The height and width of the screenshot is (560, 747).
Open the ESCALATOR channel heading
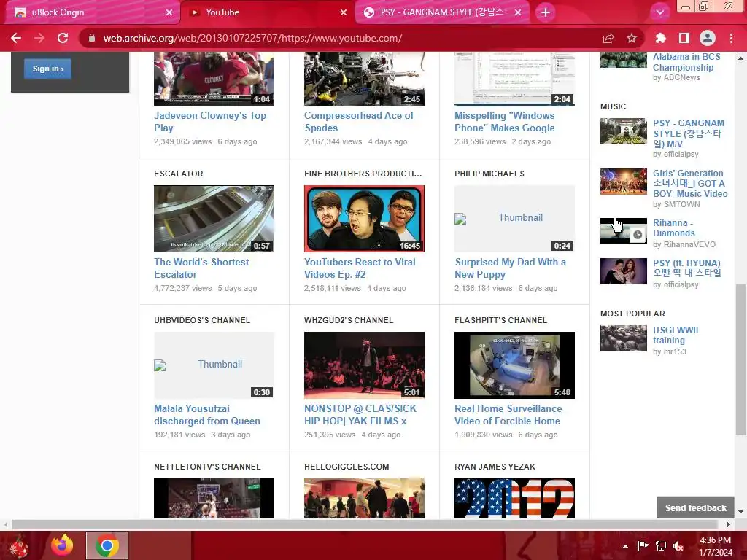point(178,174)
